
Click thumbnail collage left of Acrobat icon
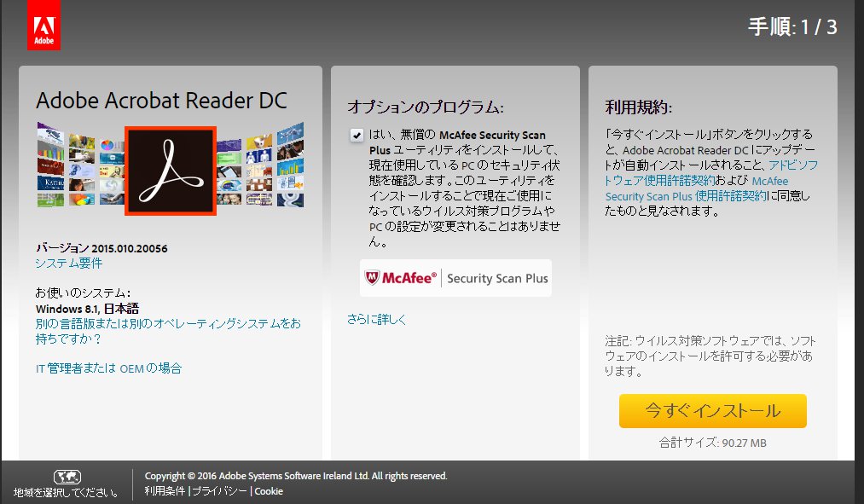click(80, 166)
